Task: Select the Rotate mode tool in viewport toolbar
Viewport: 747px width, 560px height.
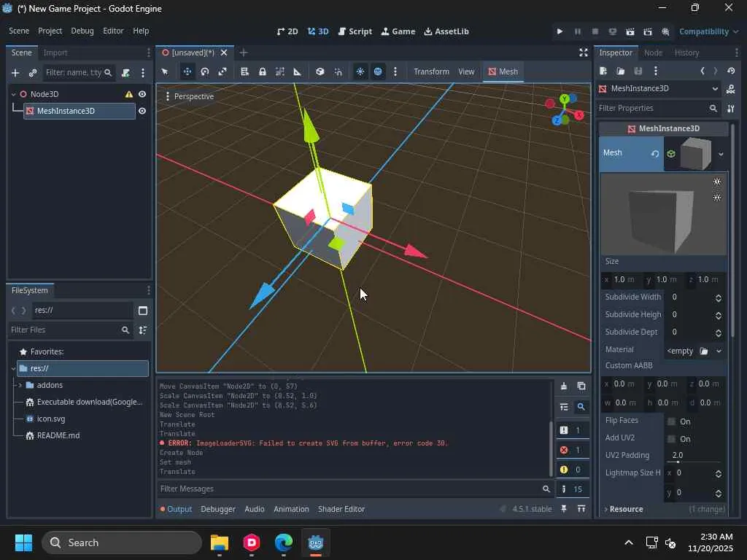Action: pos(205,71)
